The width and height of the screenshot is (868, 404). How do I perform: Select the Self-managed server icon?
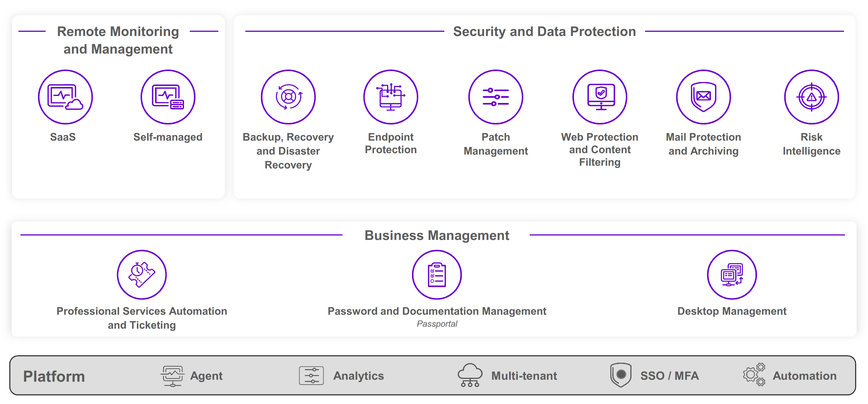coord(168,97)
